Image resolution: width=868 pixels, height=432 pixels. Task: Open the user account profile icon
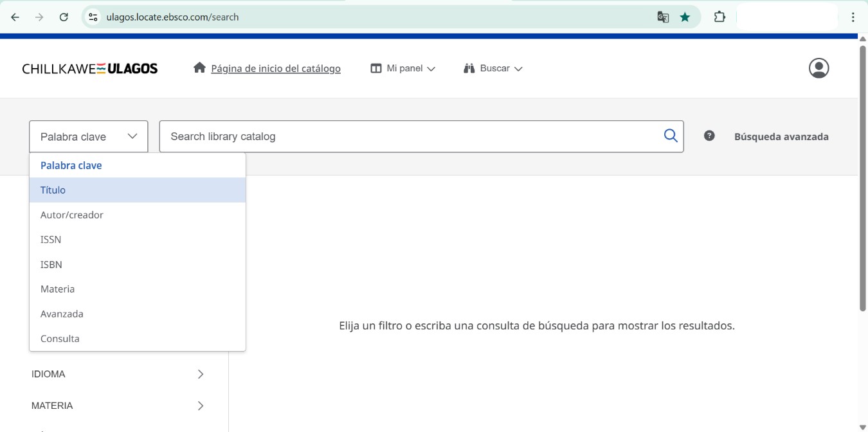click(x=818, y=68)
